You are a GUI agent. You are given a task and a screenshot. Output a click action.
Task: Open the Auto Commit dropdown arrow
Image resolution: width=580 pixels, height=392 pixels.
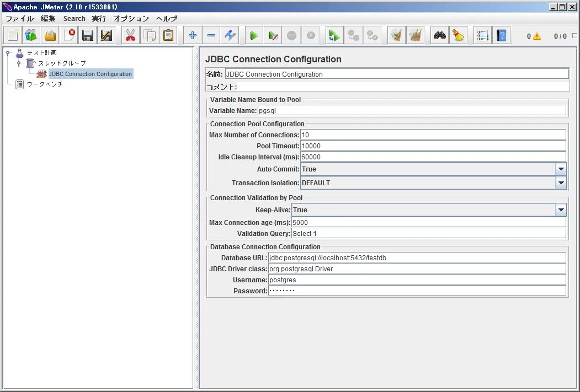(x=561, y=169)
